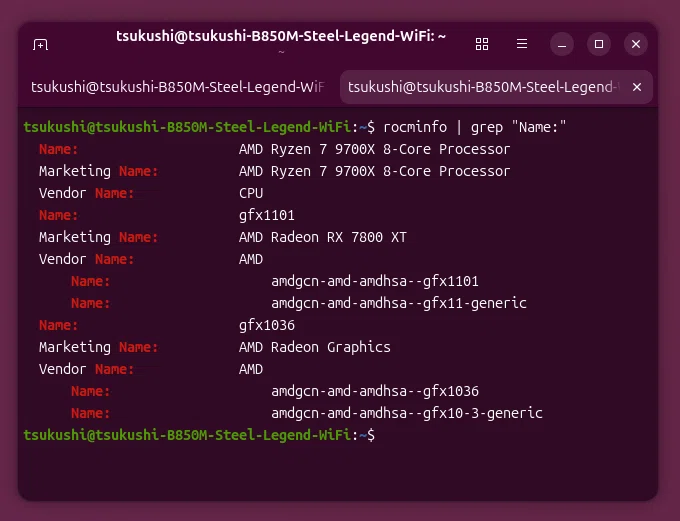
Task: Click Marketing Name label for Radeon Graphics
Action: pyautogui.click(x=98, y=347)
